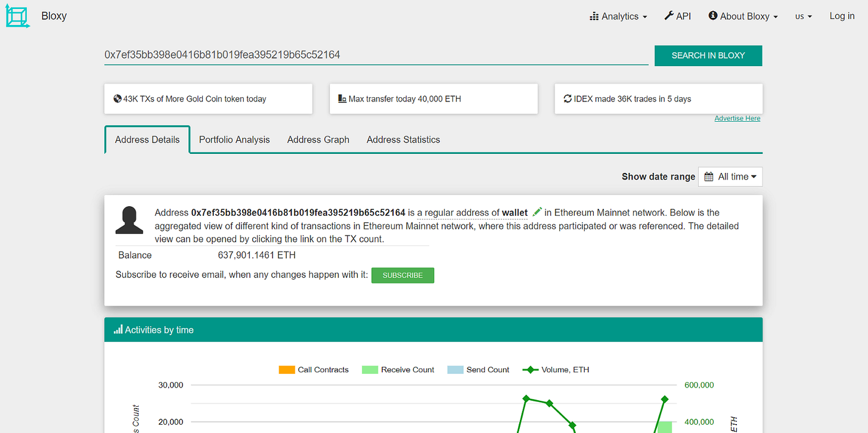The width and height of the screenshot is (868, 433).
Task: Click the light green Receive Count bar
Action: [x=665, y=427]
